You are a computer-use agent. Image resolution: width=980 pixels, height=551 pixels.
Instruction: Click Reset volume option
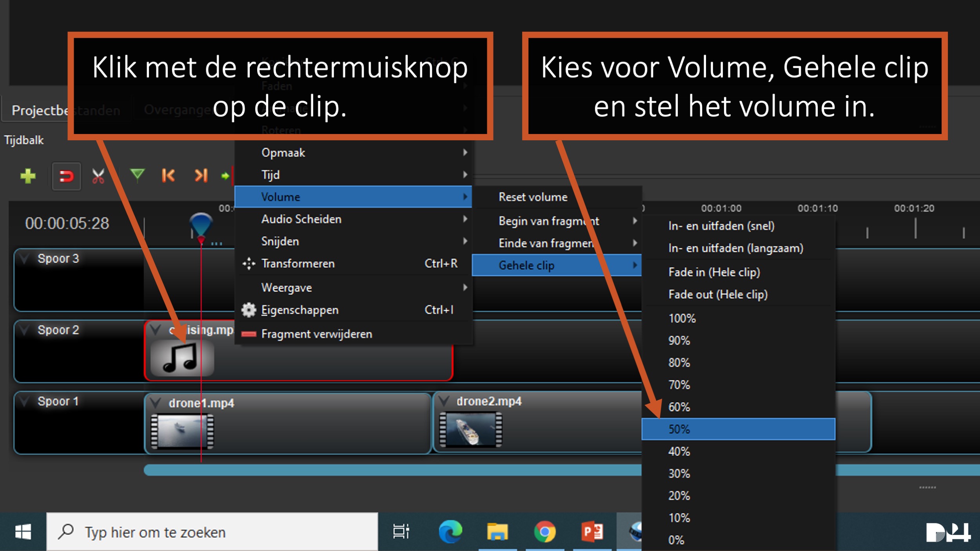tap(533, 197)
